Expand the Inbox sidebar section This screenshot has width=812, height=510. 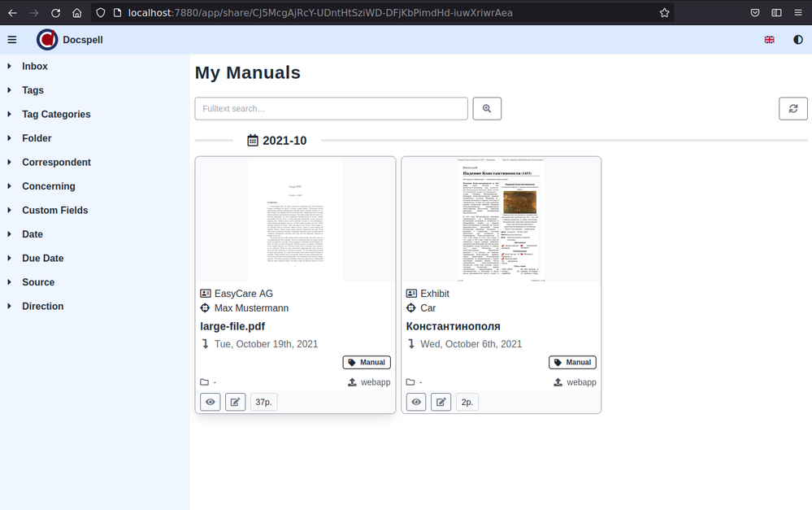(34, 67)
